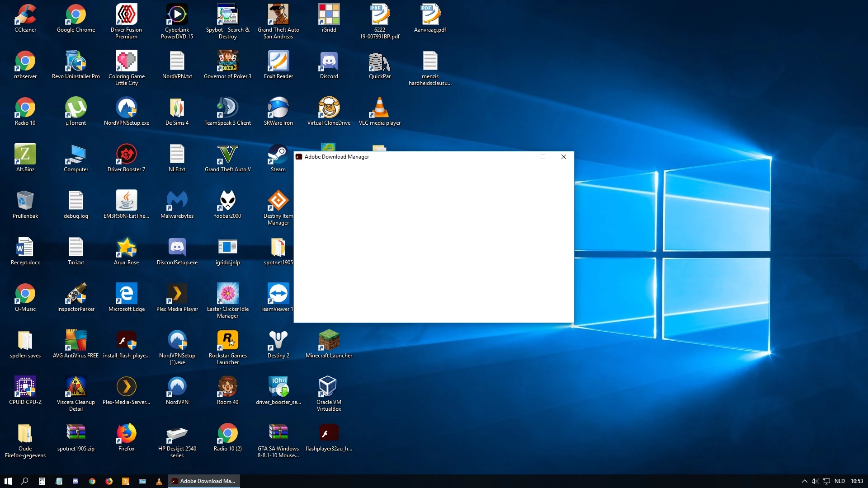The width and height of the screenshot is (868, 488).
Task: Expand hidden system tray icons chevron
Action: coord(804,481)
